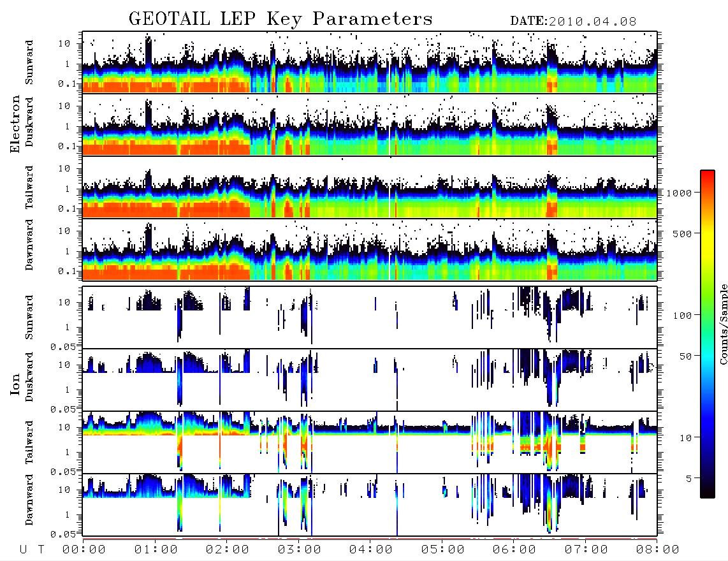Click the "1" tick of Electron Tailward panel
The height and width of the screenshot is (561, 728).
coord(68,189)
